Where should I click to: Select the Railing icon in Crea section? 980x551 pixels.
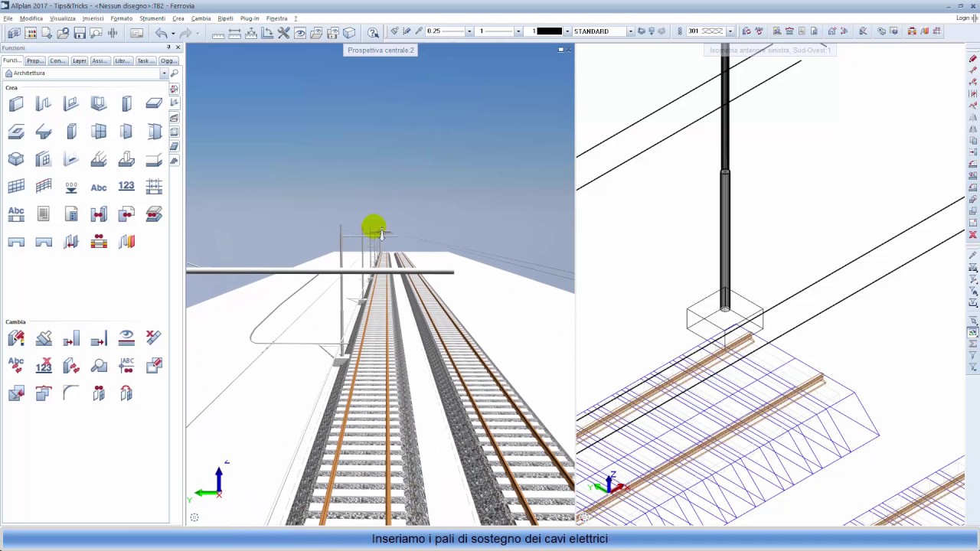[44, 187]
